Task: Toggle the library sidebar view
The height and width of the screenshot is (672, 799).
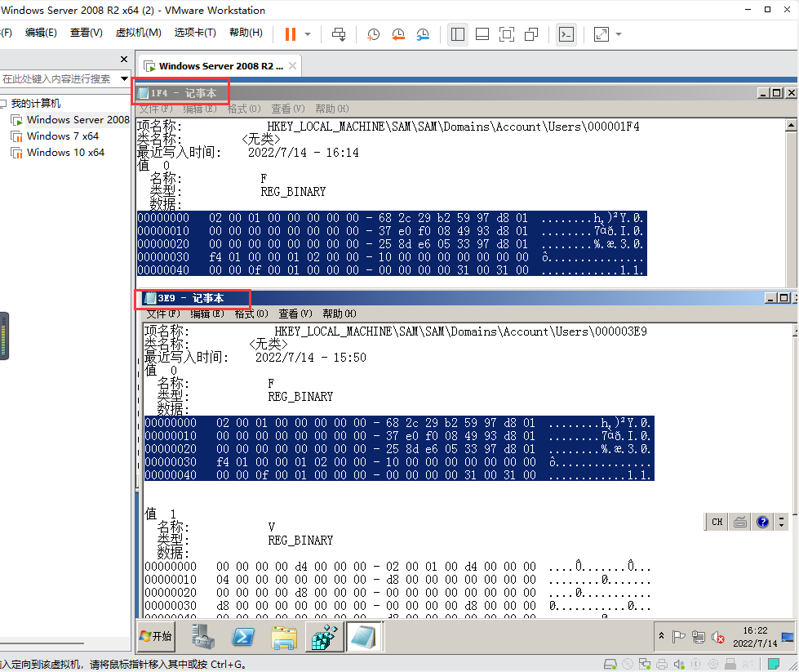Action: click(458, 34)
